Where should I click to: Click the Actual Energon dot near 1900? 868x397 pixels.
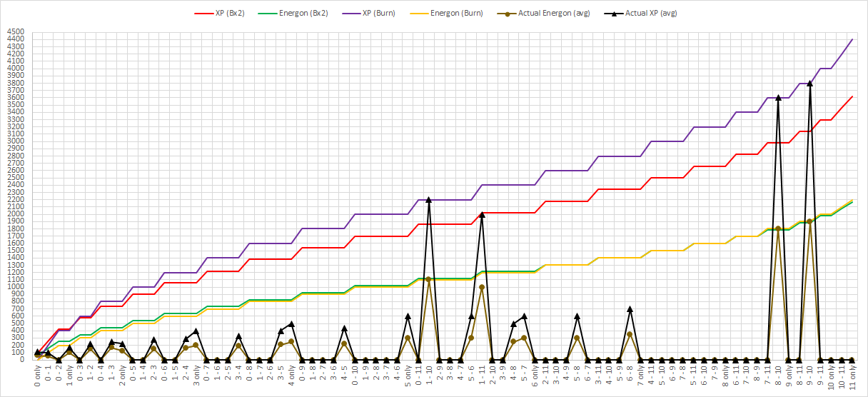809,221
